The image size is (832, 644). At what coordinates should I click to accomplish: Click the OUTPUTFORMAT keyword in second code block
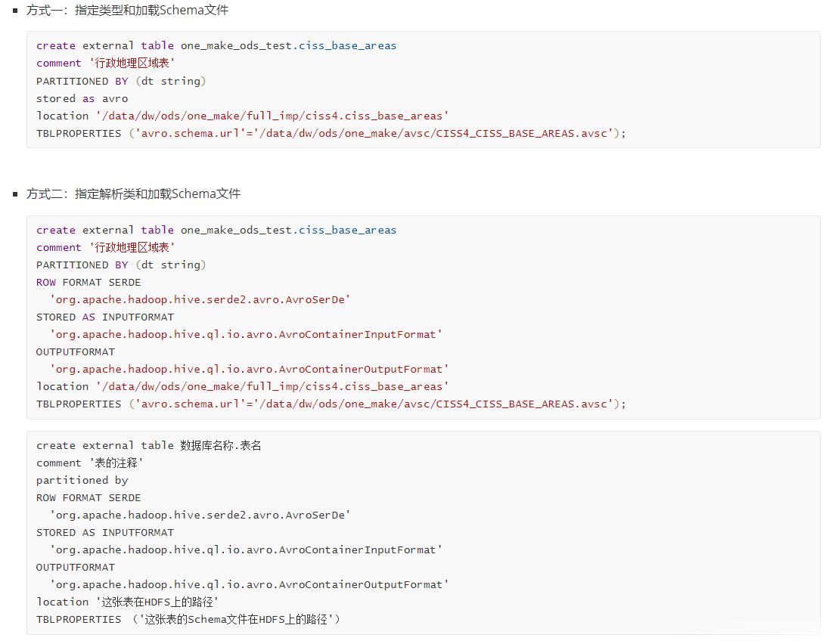coord(76,352)
